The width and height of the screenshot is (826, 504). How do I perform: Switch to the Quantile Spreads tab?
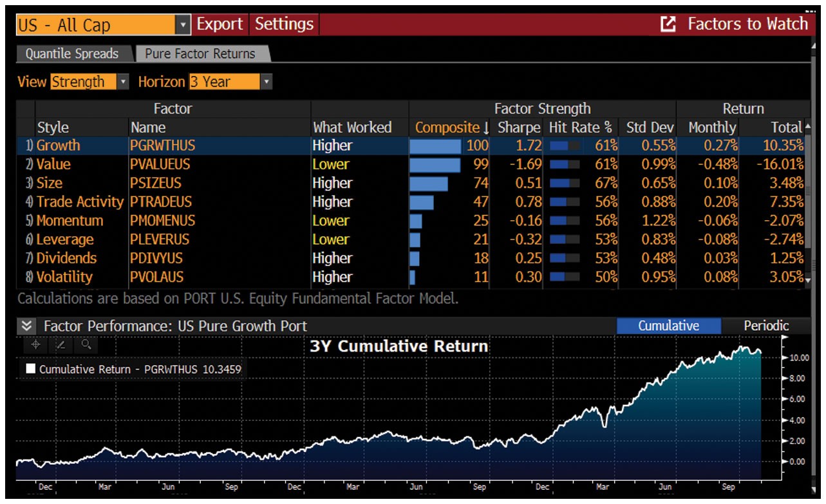[72, 54]
